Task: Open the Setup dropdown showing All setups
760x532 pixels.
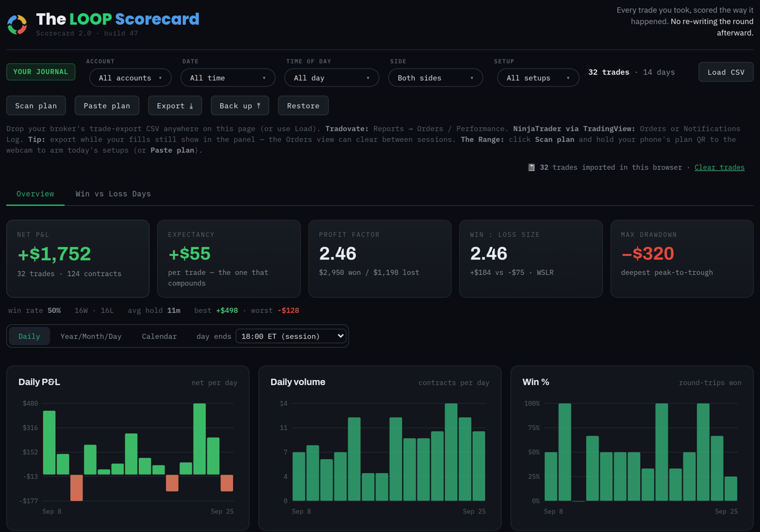Action: coord(538,78)
